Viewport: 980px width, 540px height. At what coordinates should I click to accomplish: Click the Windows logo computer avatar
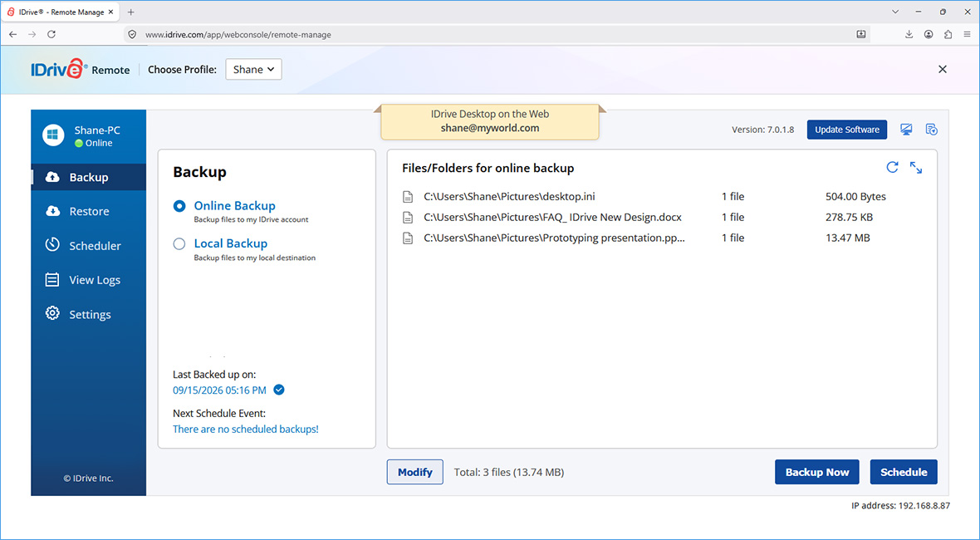[x=53, y=135]
